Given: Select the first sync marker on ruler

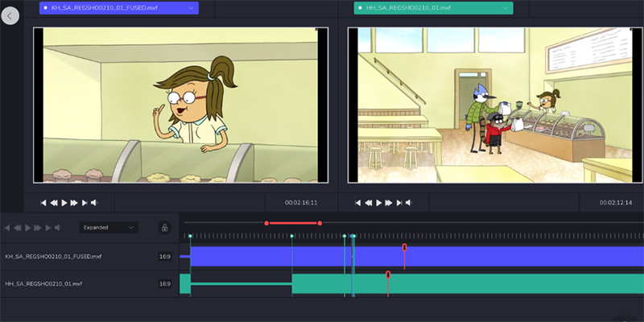Looking at the screenshot, I should click(x=190, y=236).
